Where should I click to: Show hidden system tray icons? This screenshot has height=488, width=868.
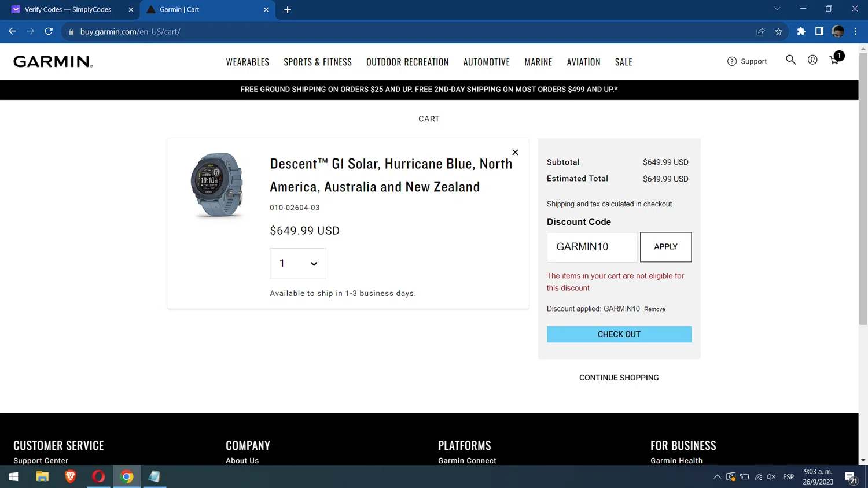pyautogui.click(x=717, y=477)
